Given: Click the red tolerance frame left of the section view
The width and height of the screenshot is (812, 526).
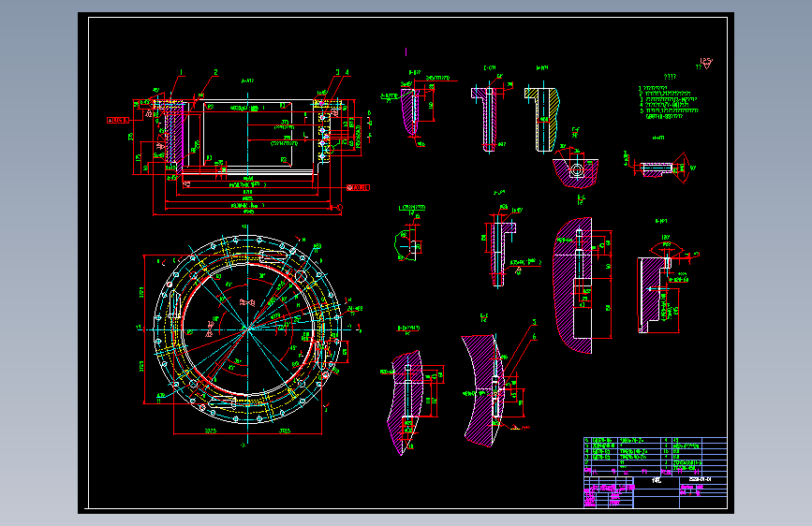Looking at the screenshot, I should coord(118,120).
